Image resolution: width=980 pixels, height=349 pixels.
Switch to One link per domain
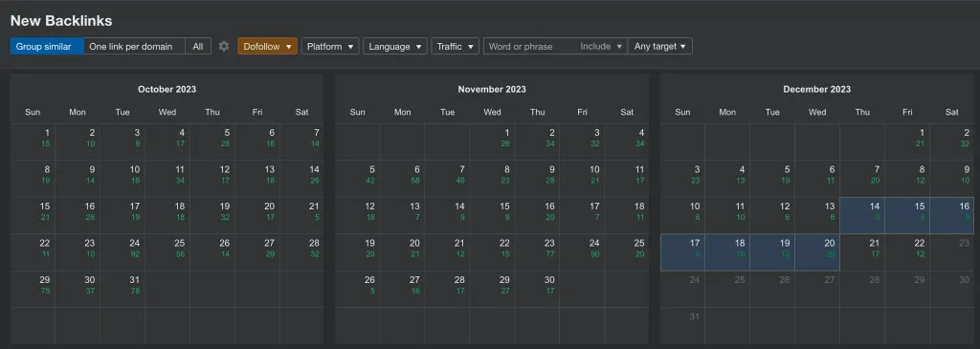click(x=134, y=46)
